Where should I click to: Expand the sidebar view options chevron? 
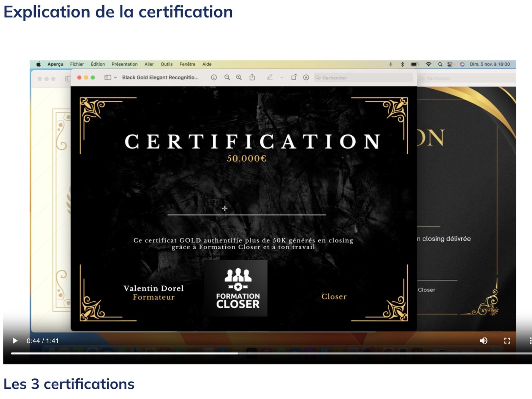(116, 78)
